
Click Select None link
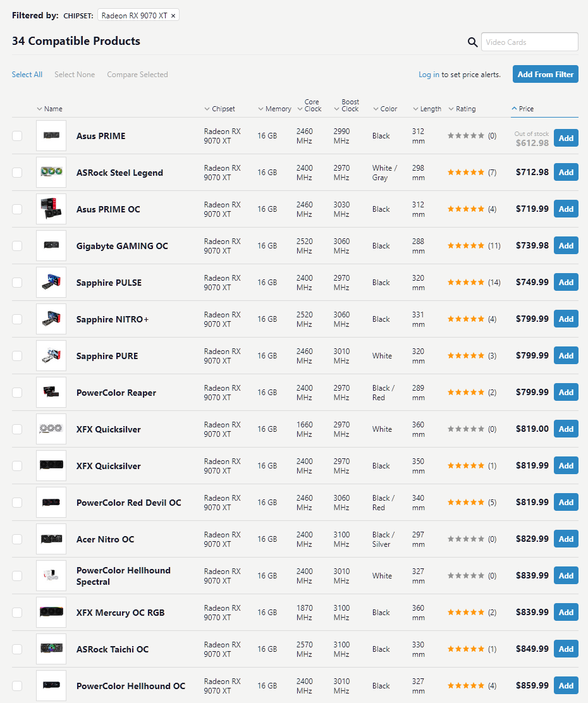75,75
